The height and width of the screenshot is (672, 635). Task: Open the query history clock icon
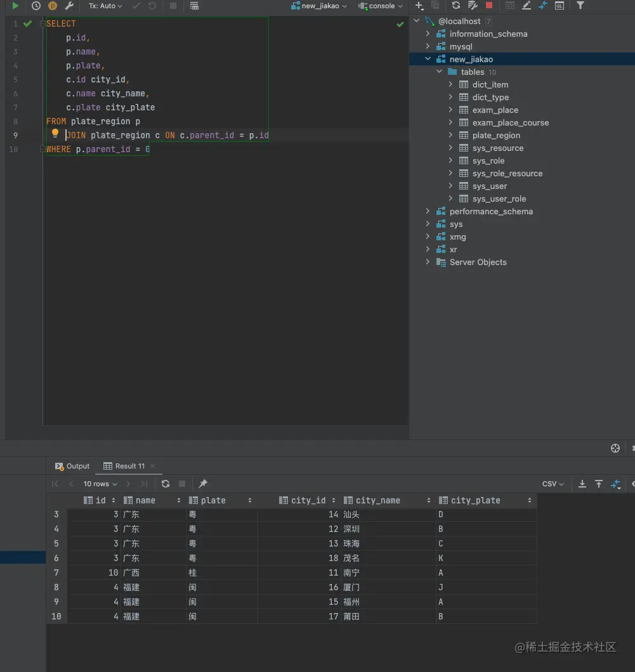(36, 6)
